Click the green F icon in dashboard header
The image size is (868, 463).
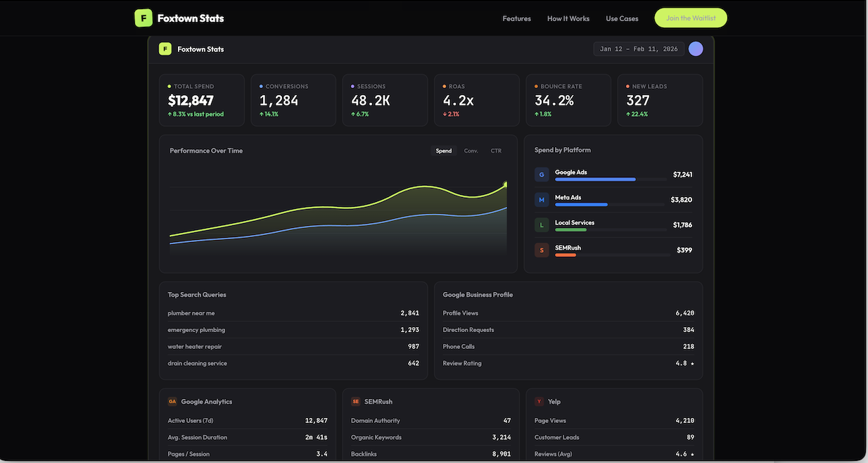[165, 49]
